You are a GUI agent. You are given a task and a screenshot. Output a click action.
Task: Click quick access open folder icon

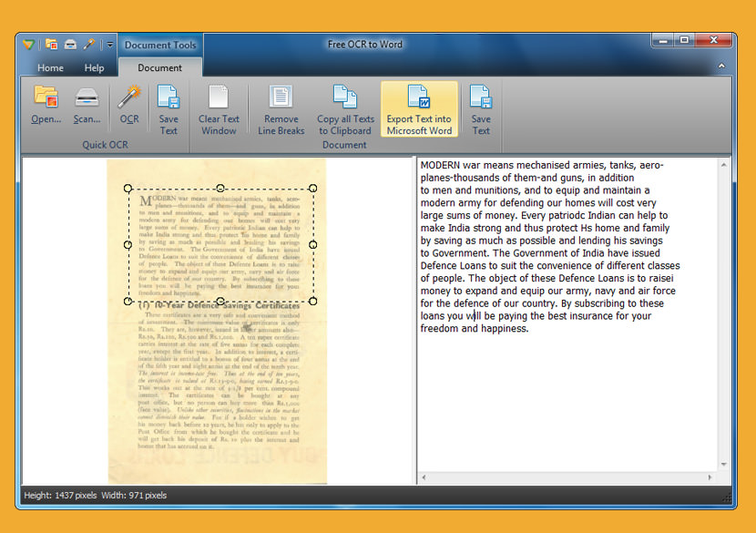point(51,45)
